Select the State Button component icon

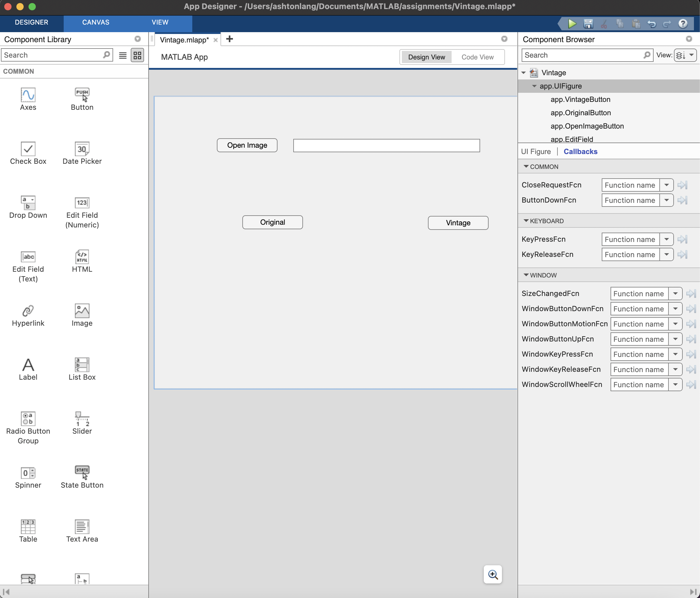click(x=82, y=470)
